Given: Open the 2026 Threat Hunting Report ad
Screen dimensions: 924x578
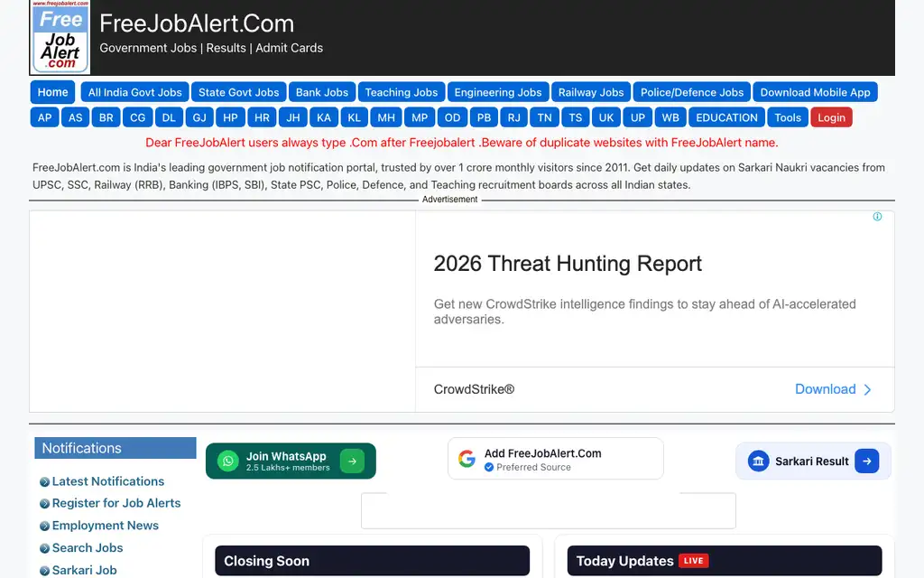Looking at the screenshot, I should 568,264.
